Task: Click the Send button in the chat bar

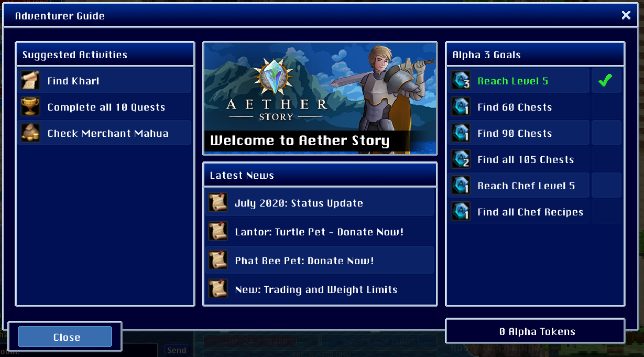Action: tap(177, 350)
